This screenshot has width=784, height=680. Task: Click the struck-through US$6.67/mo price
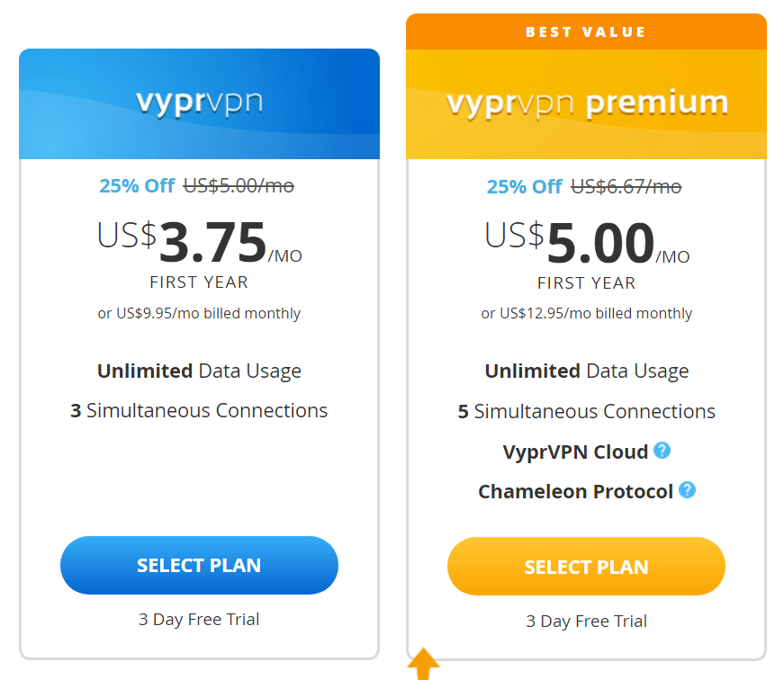tap(626, 187)
